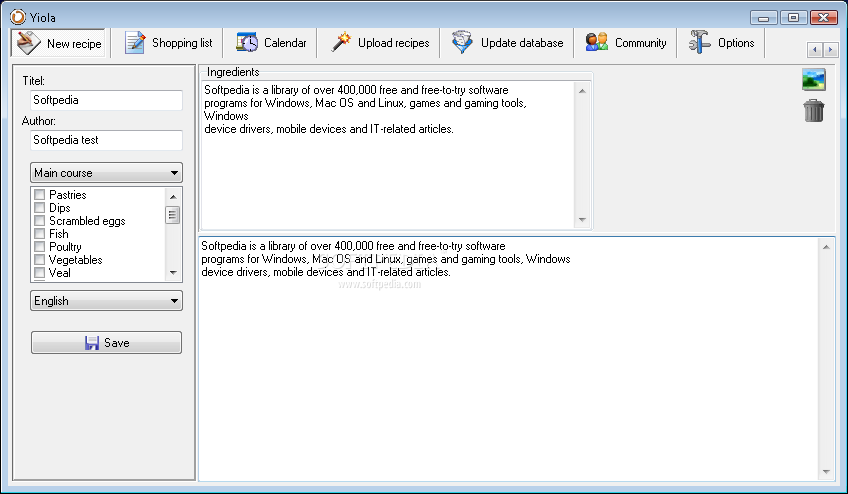The image size is (848, 494).
Task: Open the Update database tab
Action: click(507, 43)
